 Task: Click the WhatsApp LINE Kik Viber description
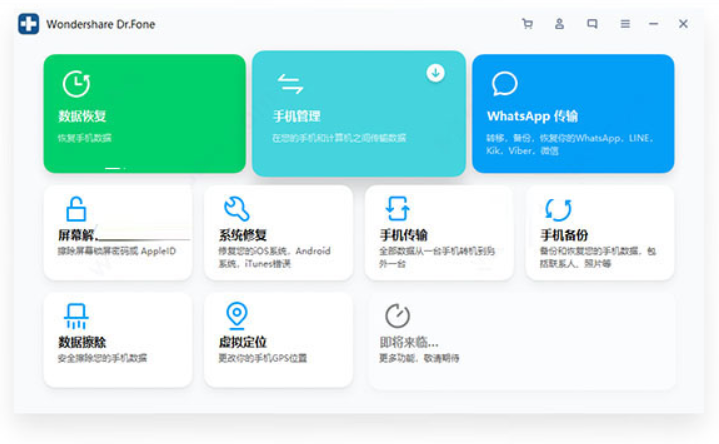570,144
